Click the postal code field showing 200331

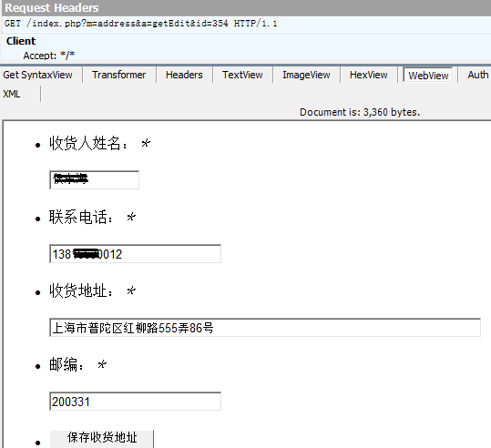pos(135,402)
